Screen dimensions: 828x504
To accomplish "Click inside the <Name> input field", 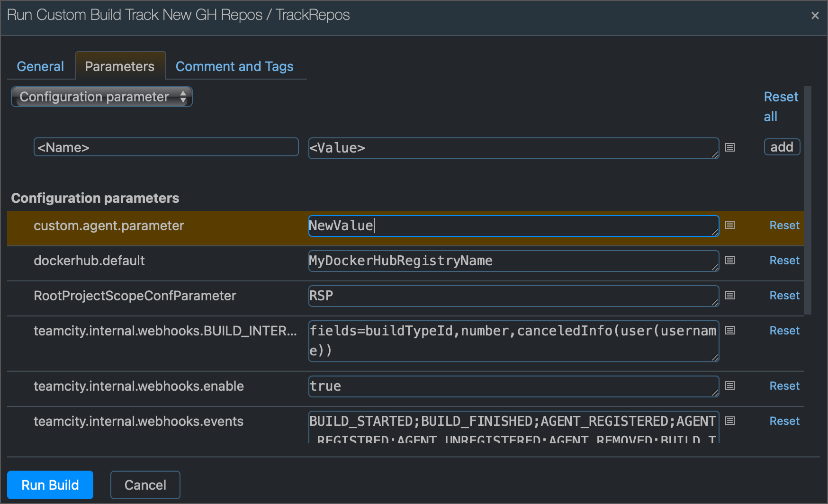I will pyautogui.click(x=166, y=147).
